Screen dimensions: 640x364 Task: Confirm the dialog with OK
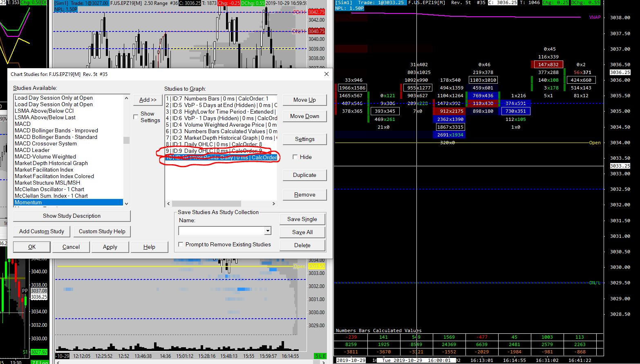click(x=32, y=247)
